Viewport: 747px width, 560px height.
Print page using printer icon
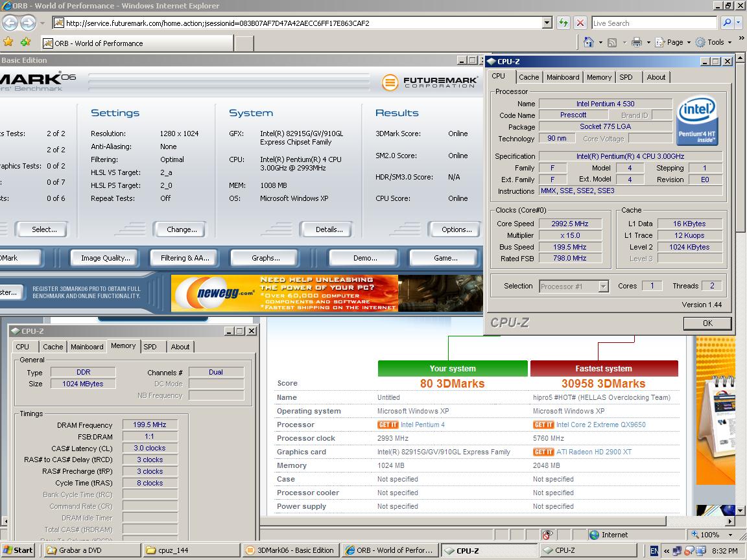click(x=637, y=42)
